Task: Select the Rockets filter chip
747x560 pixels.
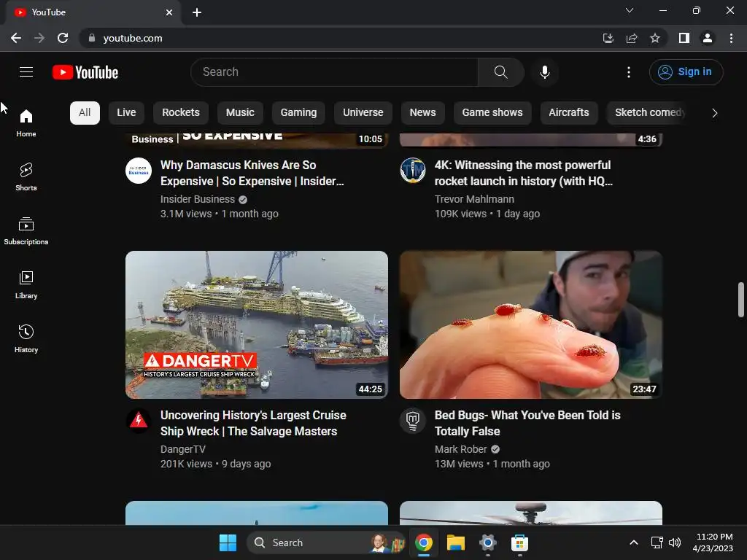Action: [x=181, y=113]
